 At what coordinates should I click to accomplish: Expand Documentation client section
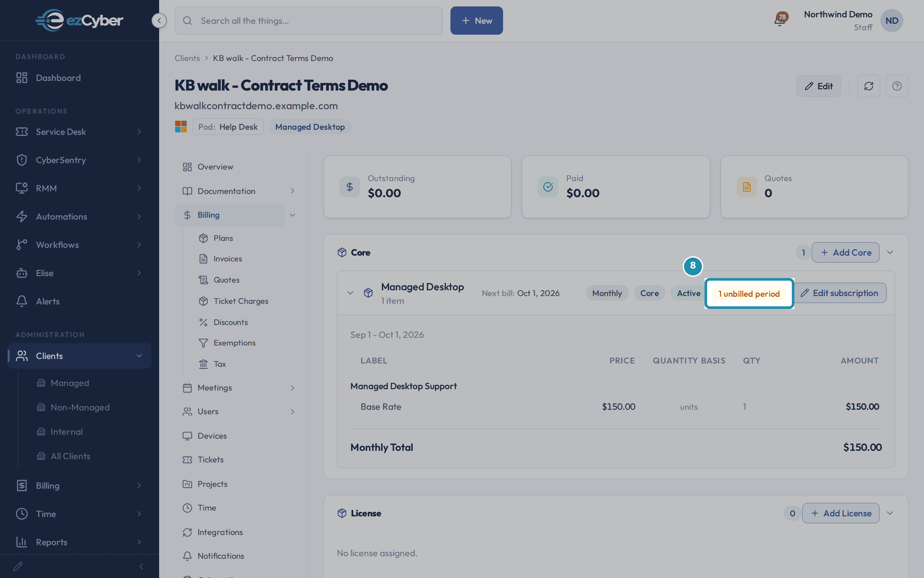pyautogui.click(x=293, y=191)
